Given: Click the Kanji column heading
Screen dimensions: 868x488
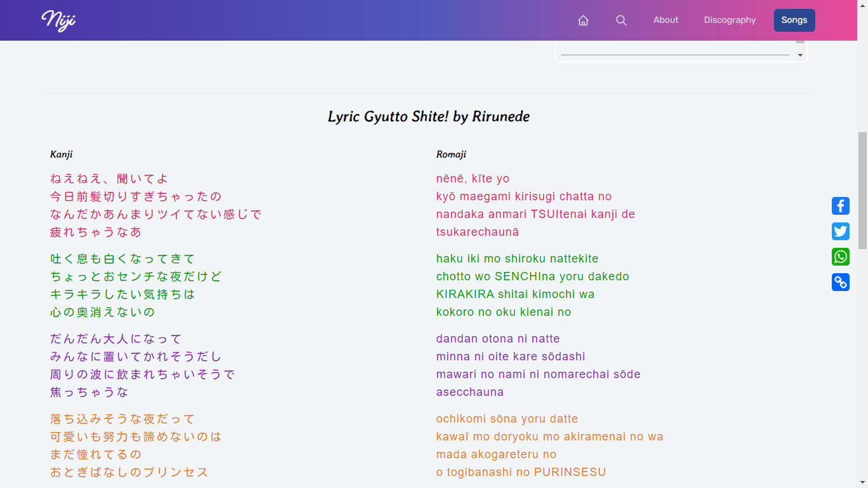Looking at the screenshot, I should click(61, 154).
